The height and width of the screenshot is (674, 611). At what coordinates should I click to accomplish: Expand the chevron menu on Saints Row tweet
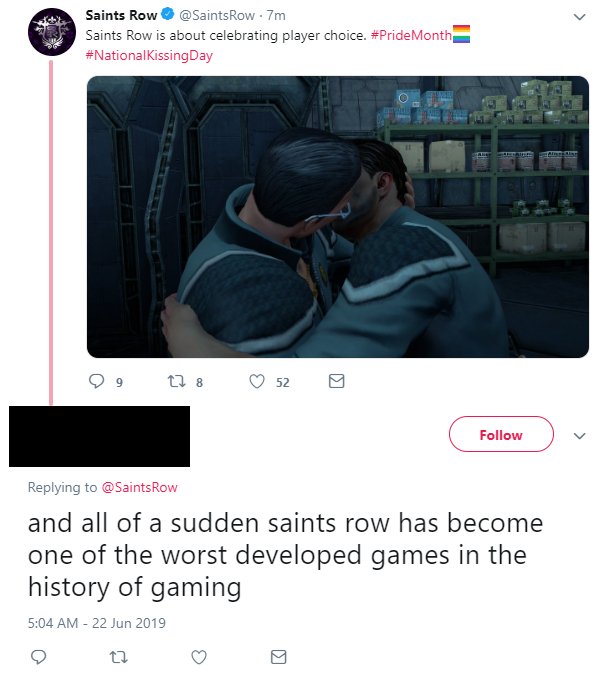[x=580, y=17]
